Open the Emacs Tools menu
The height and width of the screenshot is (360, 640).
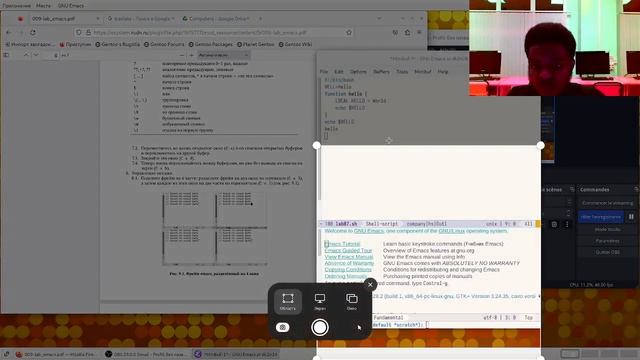[x=402, y=71]
